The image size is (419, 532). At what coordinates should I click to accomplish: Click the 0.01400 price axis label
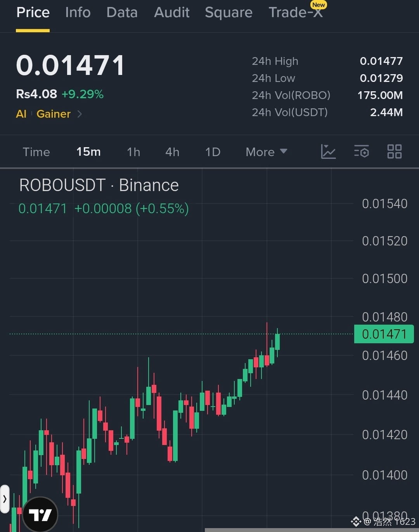[384, 475]
